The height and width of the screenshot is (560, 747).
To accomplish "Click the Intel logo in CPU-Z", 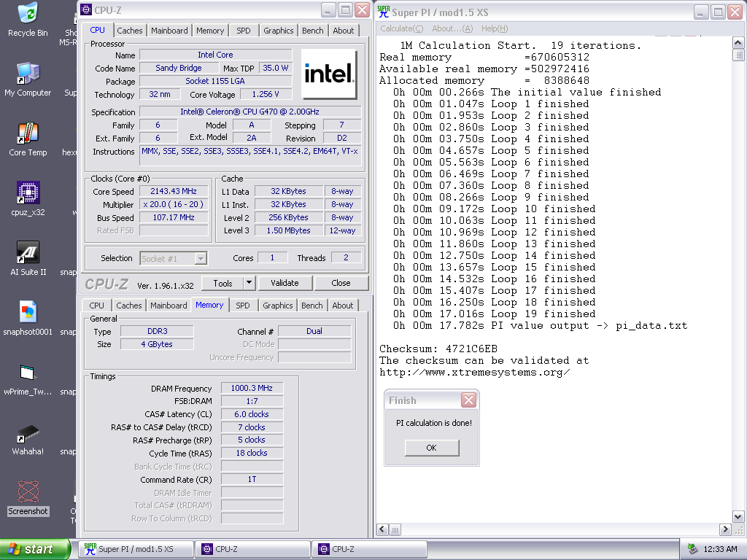I will 329,74.
